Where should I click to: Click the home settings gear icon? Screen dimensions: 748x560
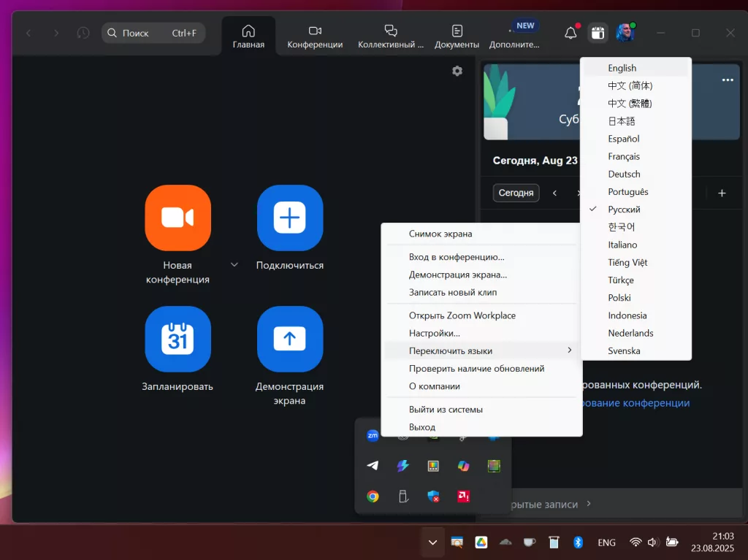[457, 71]
